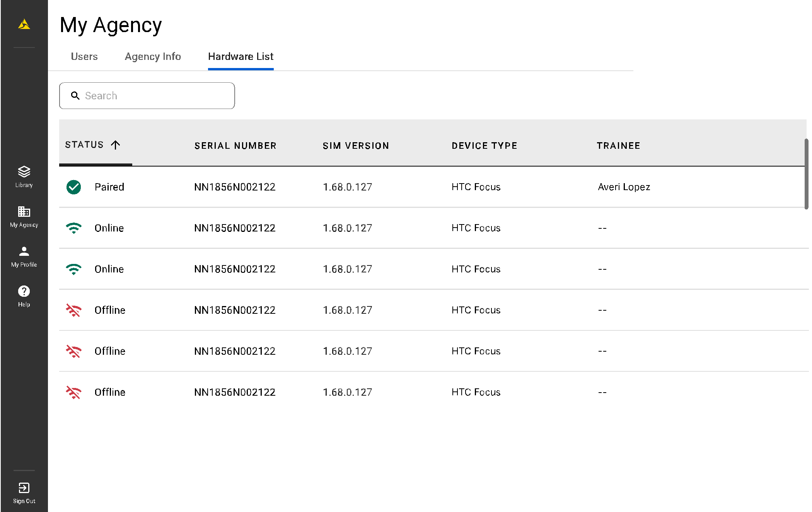Select the Hardware List tab
Screen dimensions: 812x512
click(241, 56)
